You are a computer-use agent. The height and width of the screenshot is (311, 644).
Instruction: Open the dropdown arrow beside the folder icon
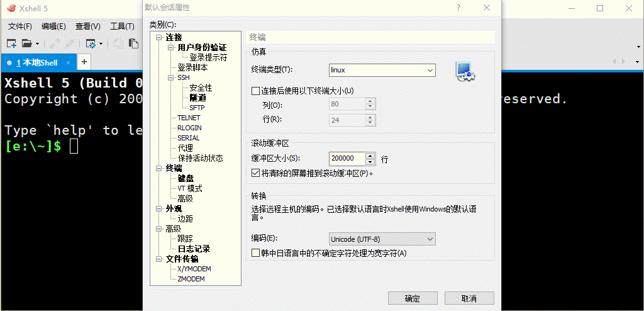(x=37, y=43)
